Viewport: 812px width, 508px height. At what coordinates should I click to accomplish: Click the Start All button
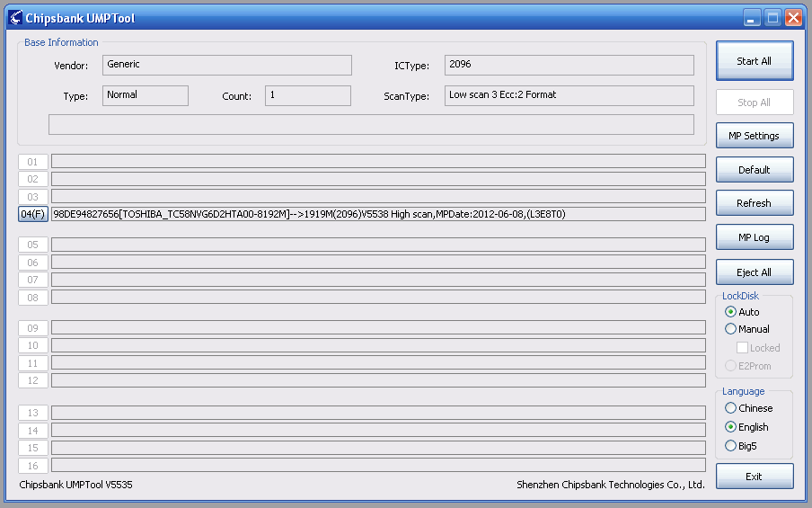click(x=755, y=60)
